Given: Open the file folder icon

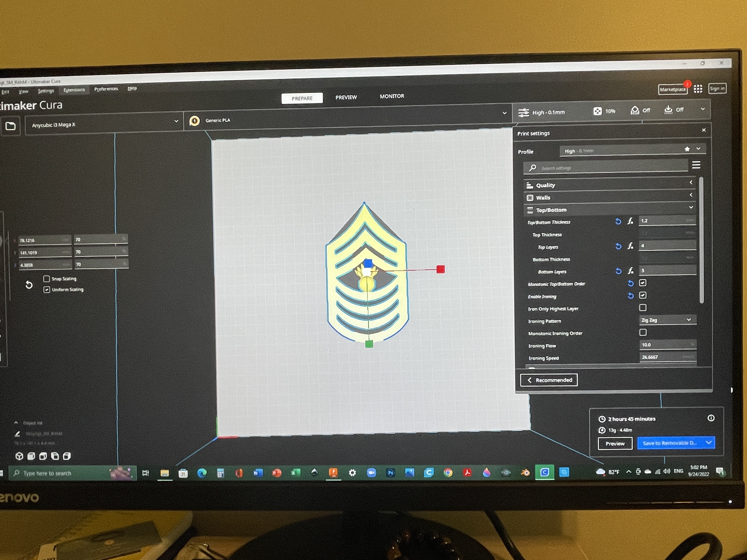Looking at the screenshot, I should (11, 126).
